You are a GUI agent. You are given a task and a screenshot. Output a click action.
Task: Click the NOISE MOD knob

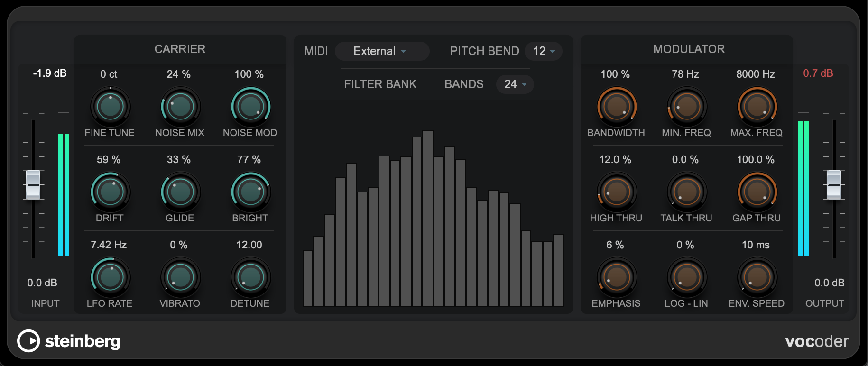tap(250, 107)
